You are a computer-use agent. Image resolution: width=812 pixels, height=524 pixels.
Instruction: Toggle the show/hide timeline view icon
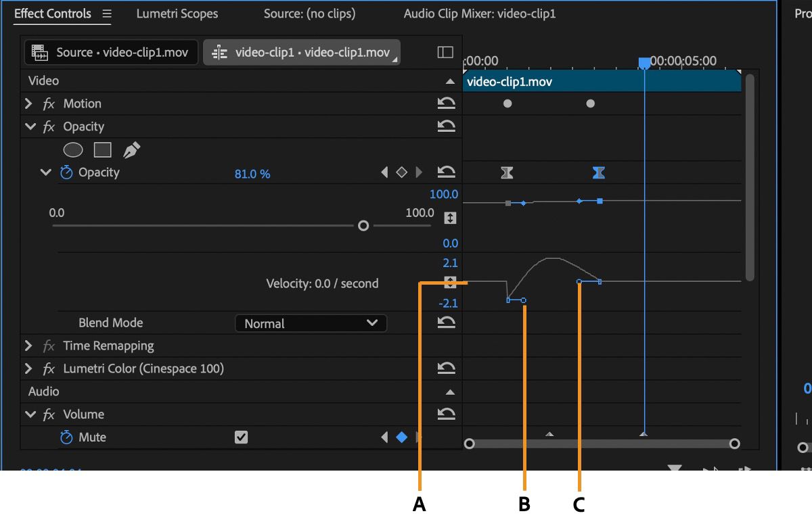pos(445,52)
